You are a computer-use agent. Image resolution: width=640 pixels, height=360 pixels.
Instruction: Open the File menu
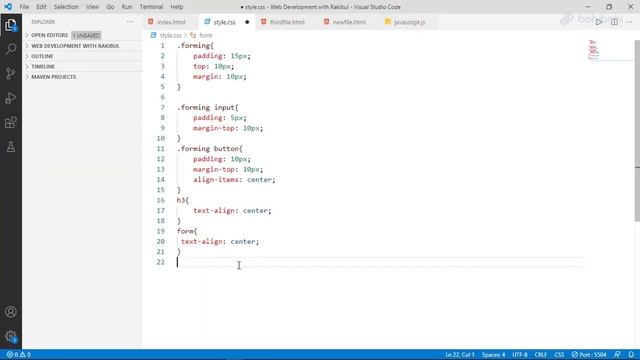(24, 7)
